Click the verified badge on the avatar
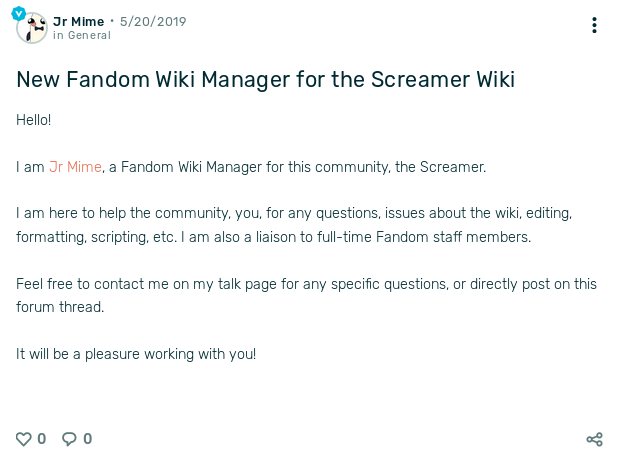Image resolution: width=617 pixels, height=459 pixels. [19, 14]
